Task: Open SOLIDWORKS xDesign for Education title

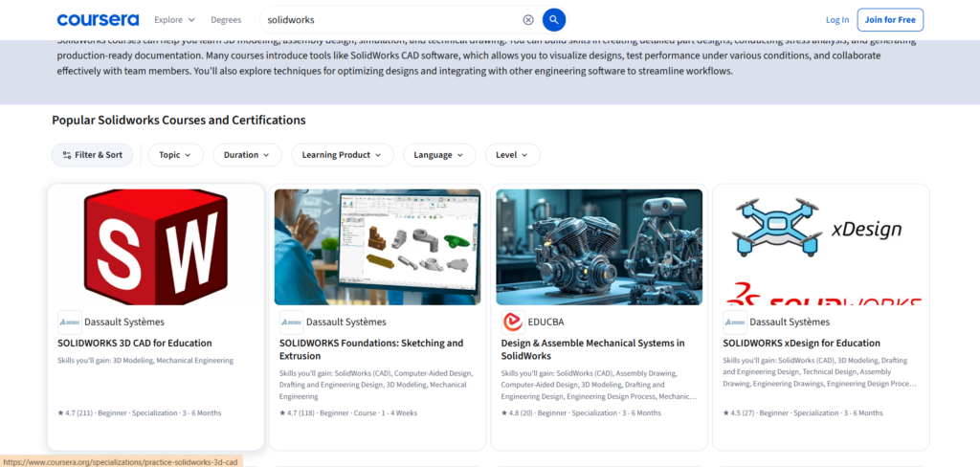Action: [x=801, y=344]
